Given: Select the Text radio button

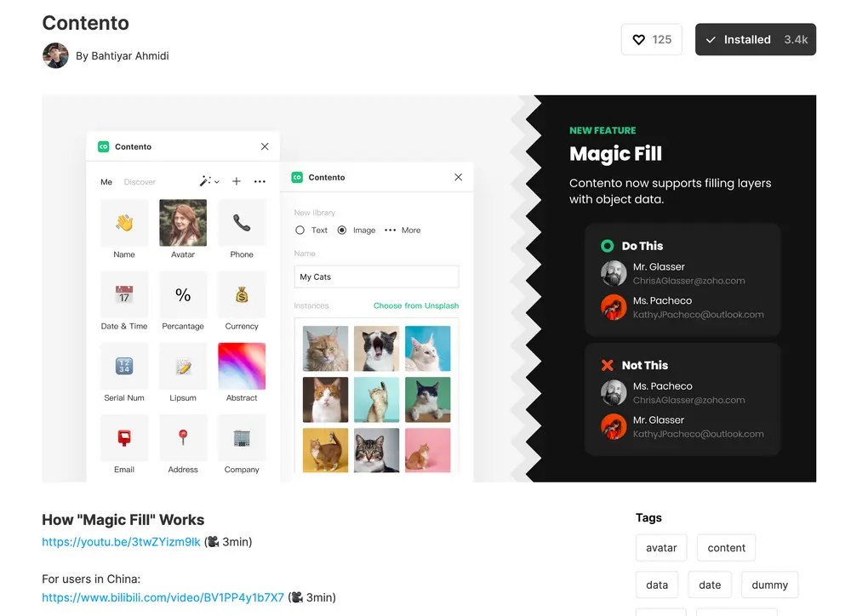Looking at the screenshot, I should [x=300, y=230].
